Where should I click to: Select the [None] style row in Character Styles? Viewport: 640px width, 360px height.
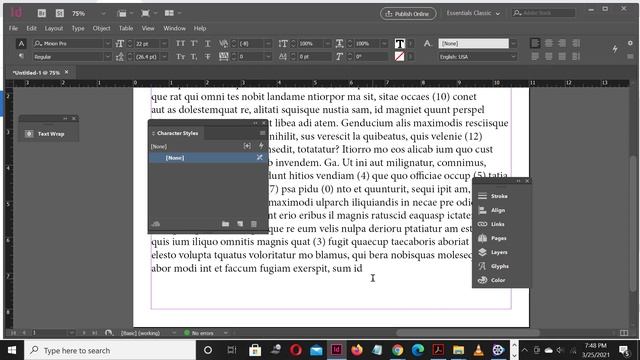point(207,158)
